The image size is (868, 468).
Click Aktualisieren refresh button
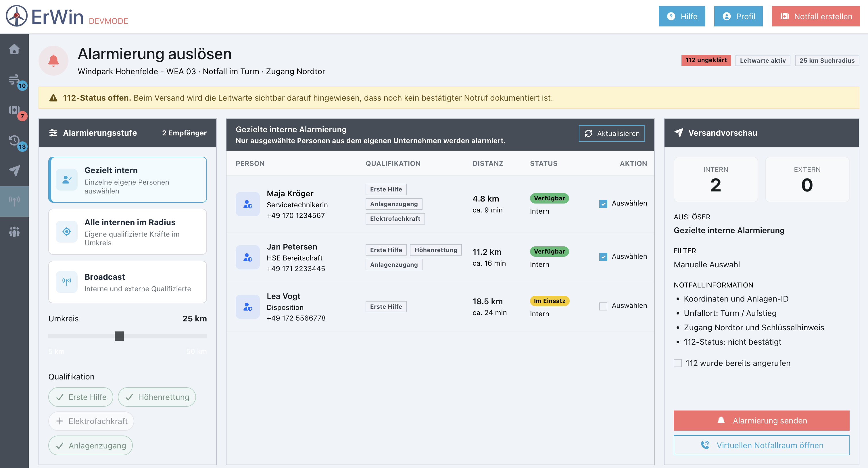[612, 133]
